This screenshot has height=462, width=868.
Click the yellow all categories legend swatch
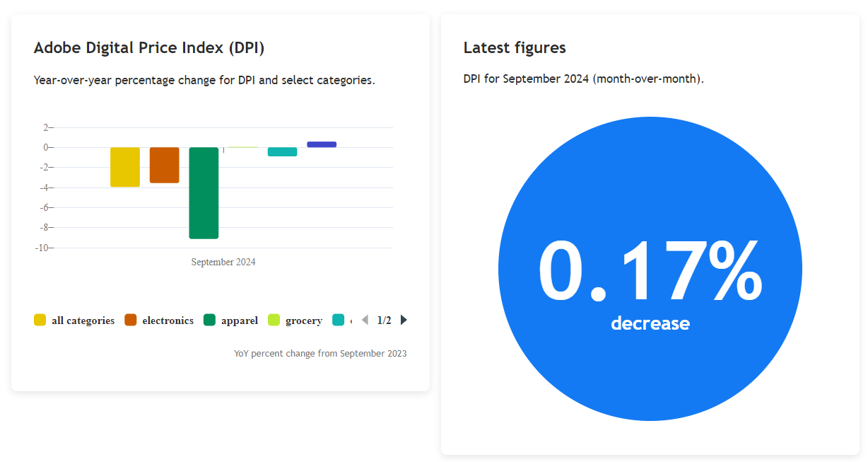coord(40,320)
